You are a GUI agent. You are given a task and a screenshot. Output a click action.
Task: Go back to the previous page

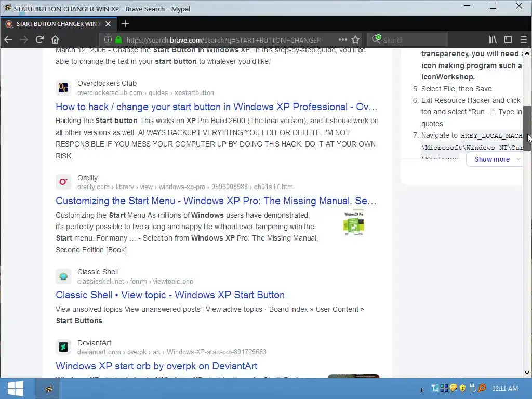coord(8,39)
